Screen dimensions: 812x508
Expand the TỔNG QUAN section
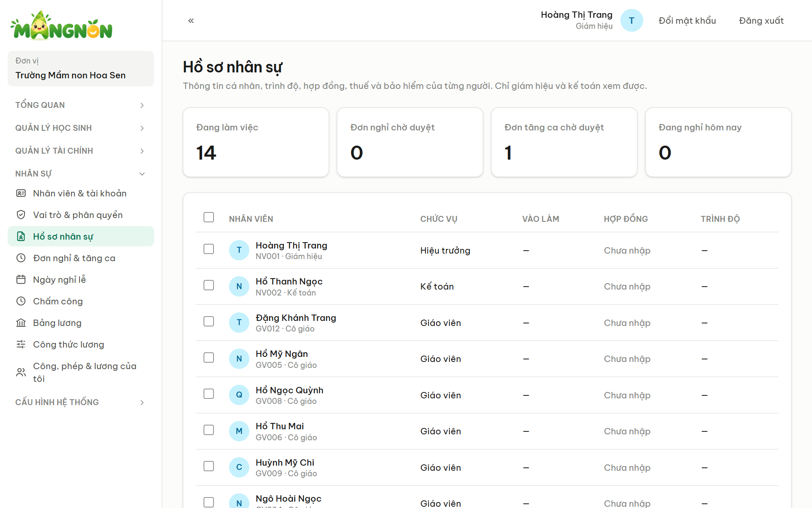click(80, 105)
